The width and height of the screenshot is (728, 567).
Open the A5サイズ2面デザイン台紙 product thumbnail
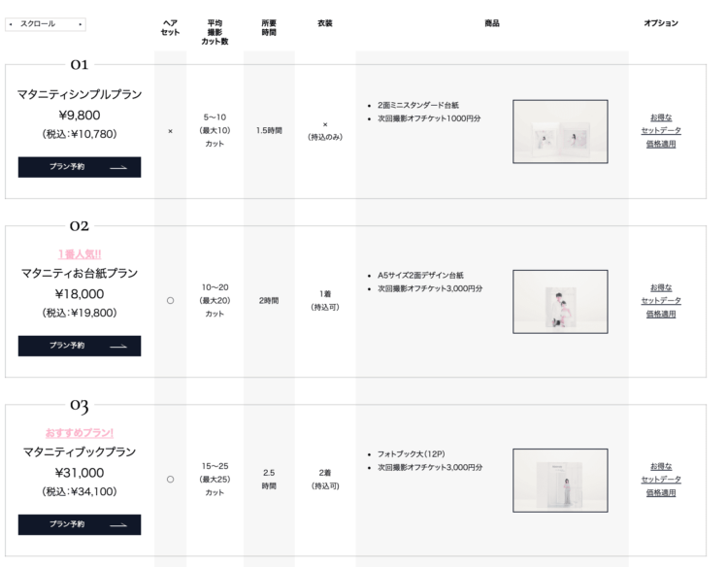(x=560, y=301)
